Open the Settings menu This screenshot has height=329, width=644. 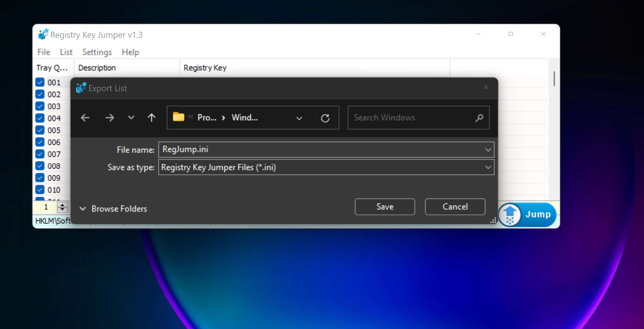pos(97,52)
